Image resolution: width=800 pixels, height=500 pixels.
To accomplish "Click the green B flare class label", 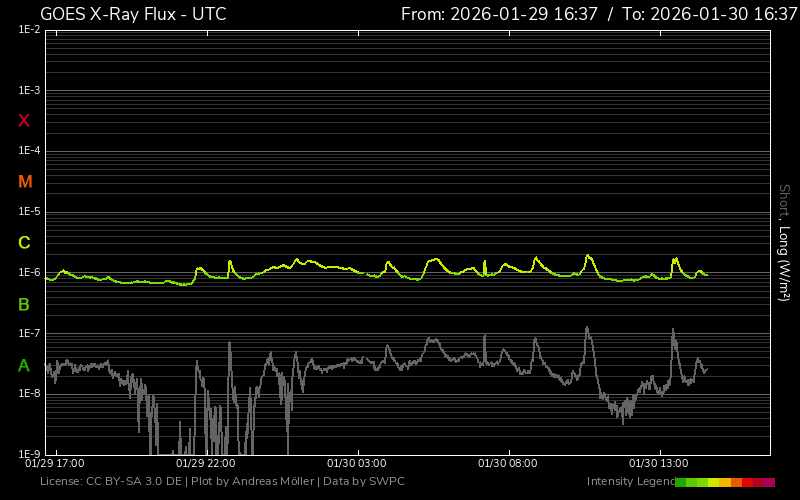I will [24, 304].
